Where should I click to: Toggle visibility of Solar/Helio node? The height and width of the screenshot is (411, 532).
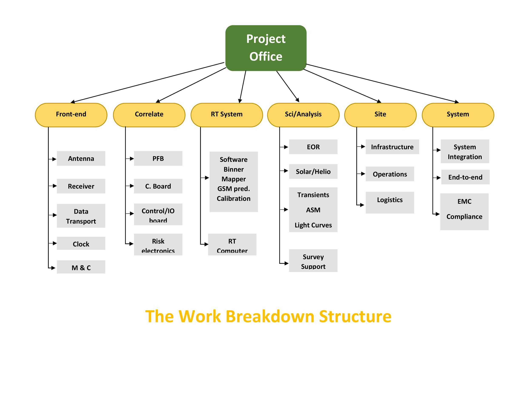[x=308, y=171]
